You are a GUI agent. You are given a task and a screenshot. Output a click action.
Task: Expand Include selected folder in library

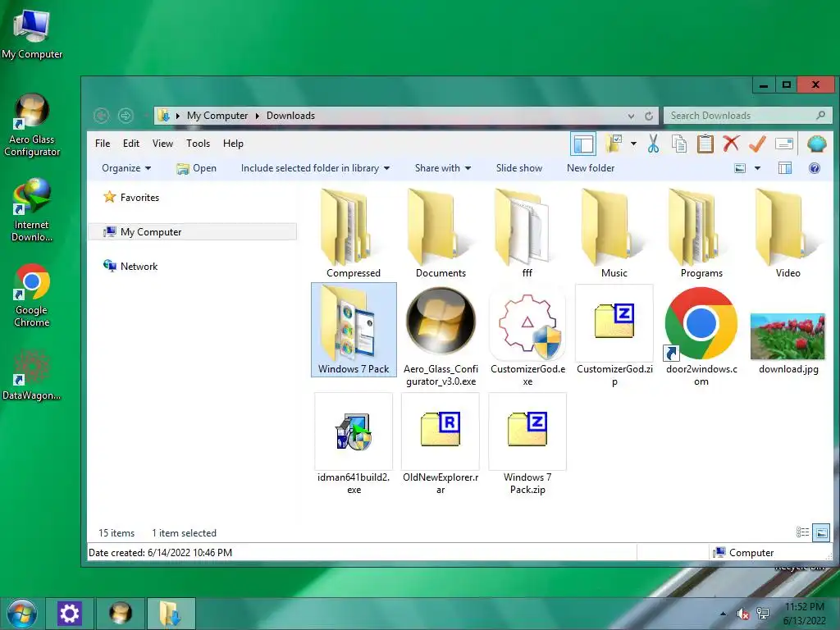point(315,168)
